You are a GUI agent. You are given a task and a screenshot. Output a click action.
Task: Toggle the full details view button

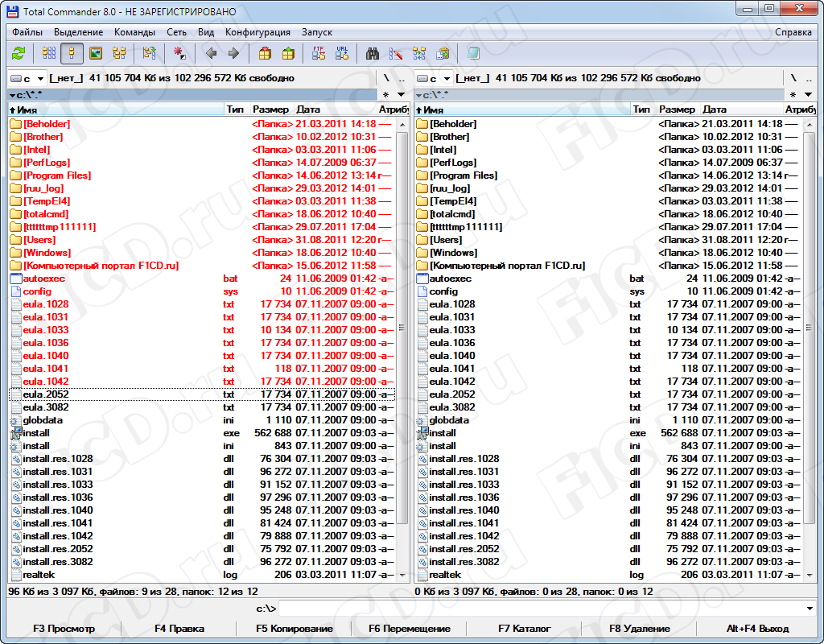(72, 53)
